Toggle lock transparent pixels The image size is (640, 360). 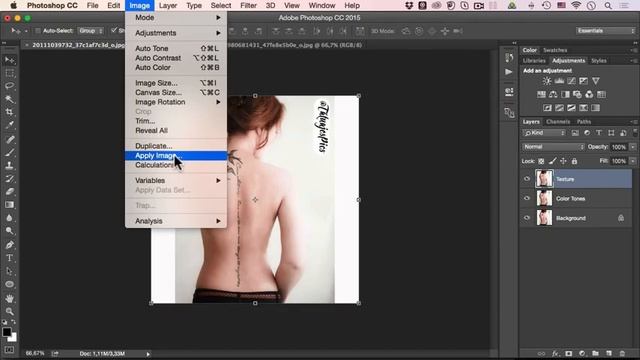tap(541, 161)
